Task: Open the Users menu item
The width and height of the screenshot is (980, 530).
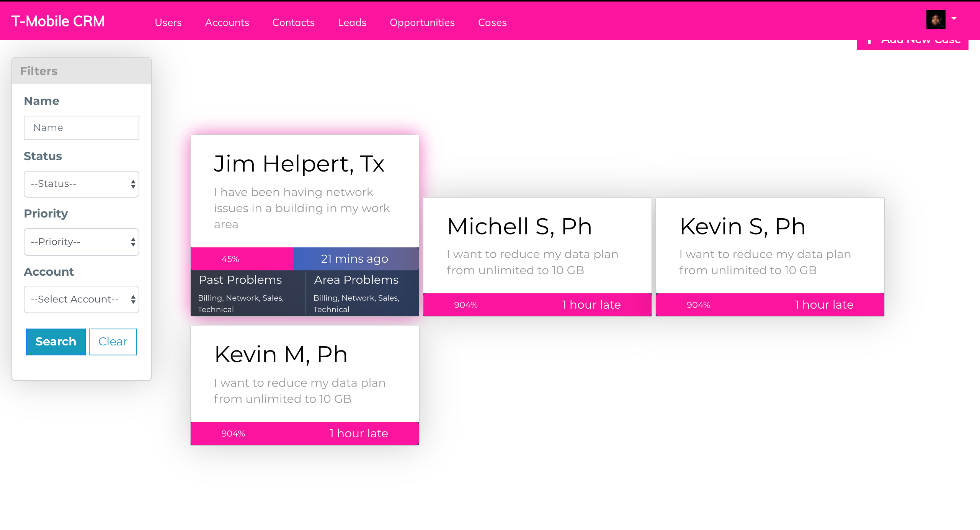Action: [x=168, y=23]
